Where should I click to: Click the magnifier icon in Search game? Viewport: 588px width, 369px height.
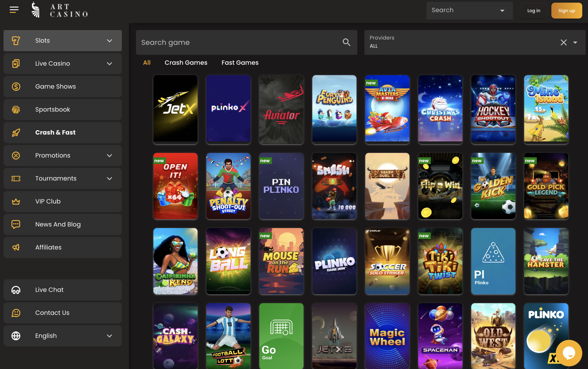click(x=346, y=43)
